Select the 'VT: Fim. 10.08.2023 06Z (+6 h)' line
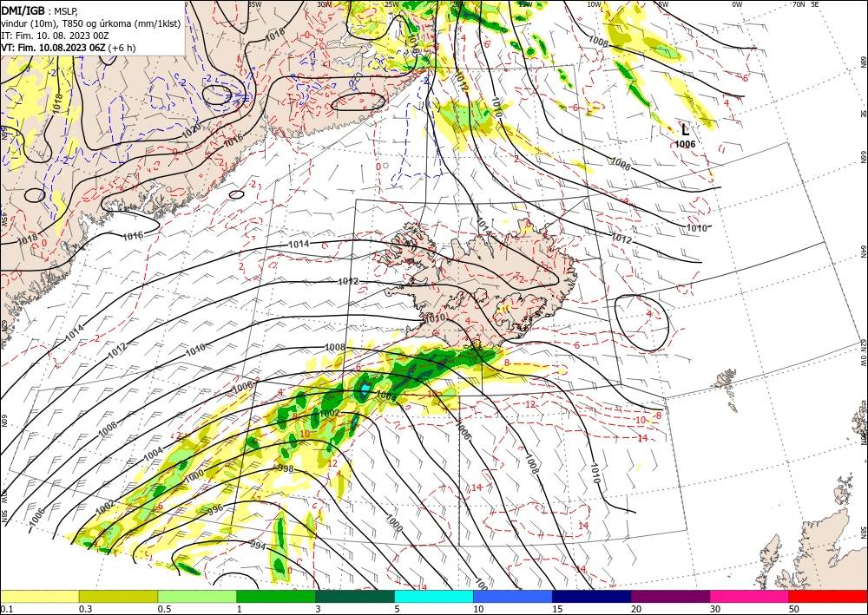 68,48
